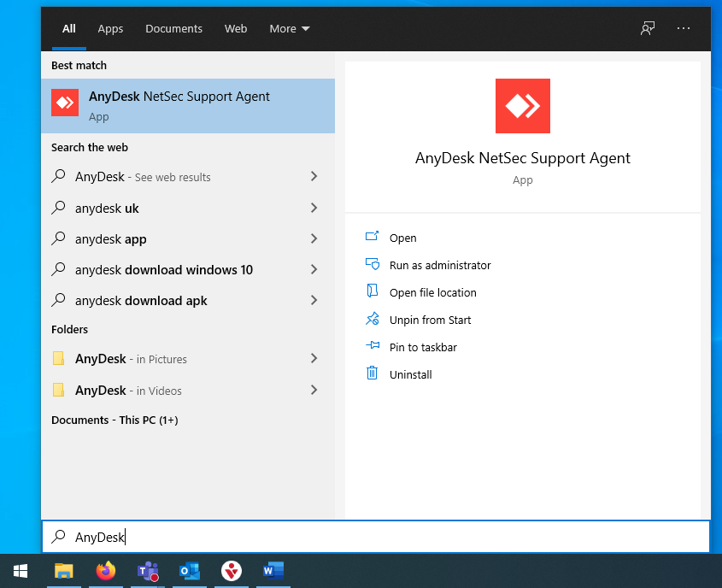Image resolution: width=722 pixels, height=588 pixels.
Task: Click folder icon for AnyDesk in Pictures
Action: 58,358
